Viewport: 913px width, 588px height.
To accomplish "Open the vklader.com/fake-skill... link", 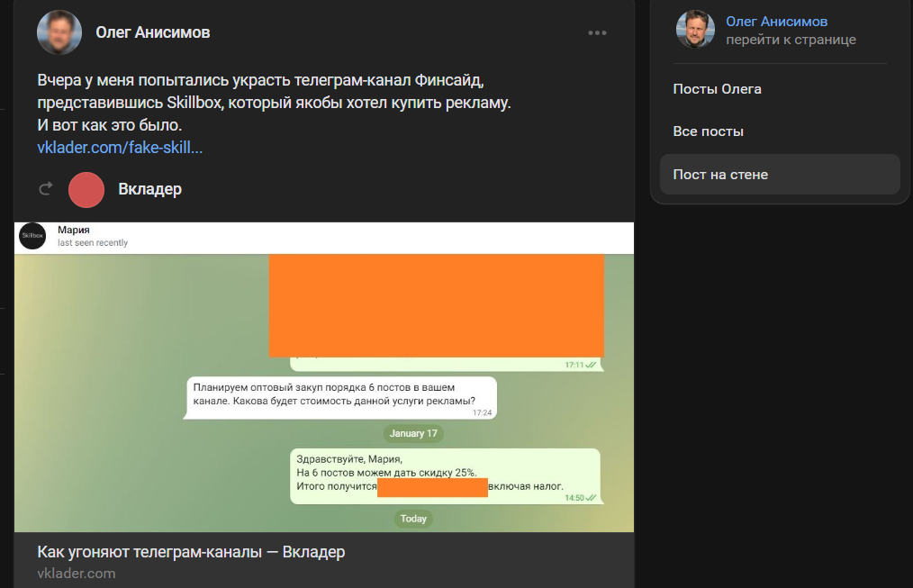I will coord(120,148).
